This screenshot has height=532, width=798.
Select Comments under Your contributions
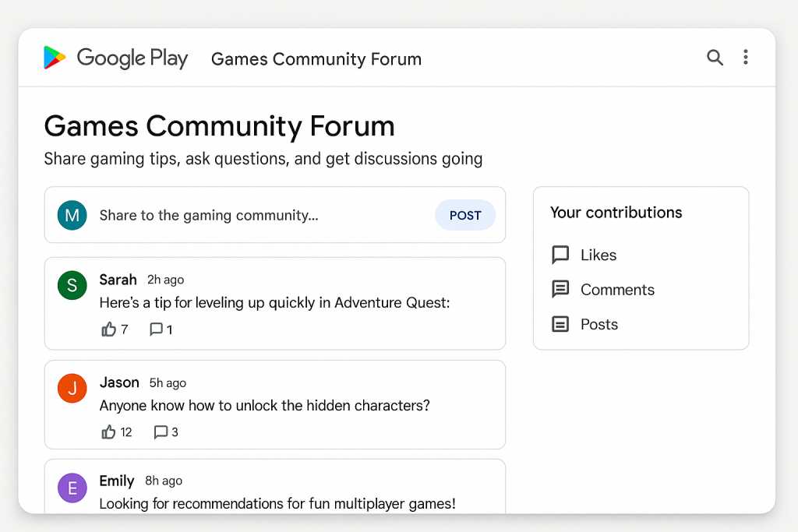(x=617, y=289)
